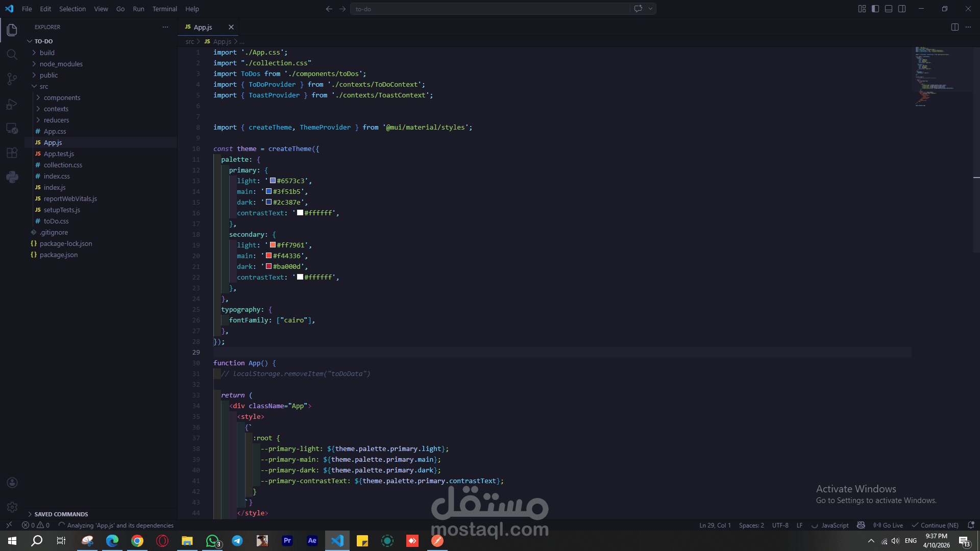Toggle the Primary Side Bar layout button
The width and height of the screenshot is (980, 551).
tap(875, 9)
